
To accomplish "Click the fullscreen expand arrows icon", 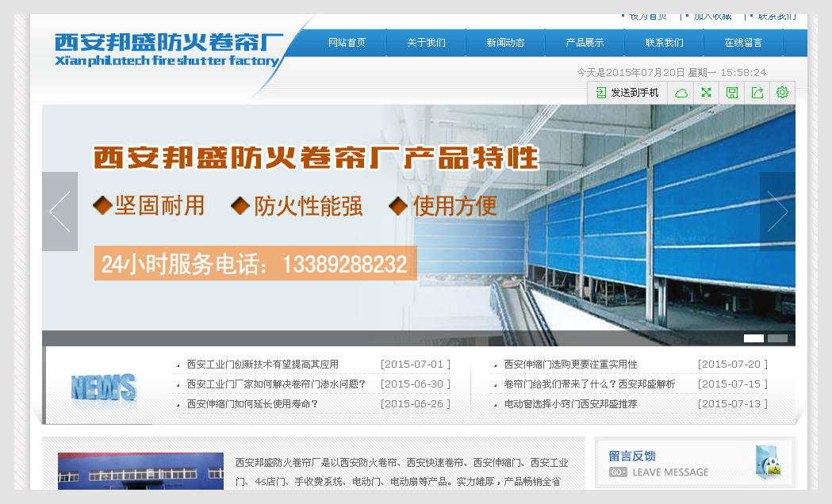I will (x=706, y=93).
